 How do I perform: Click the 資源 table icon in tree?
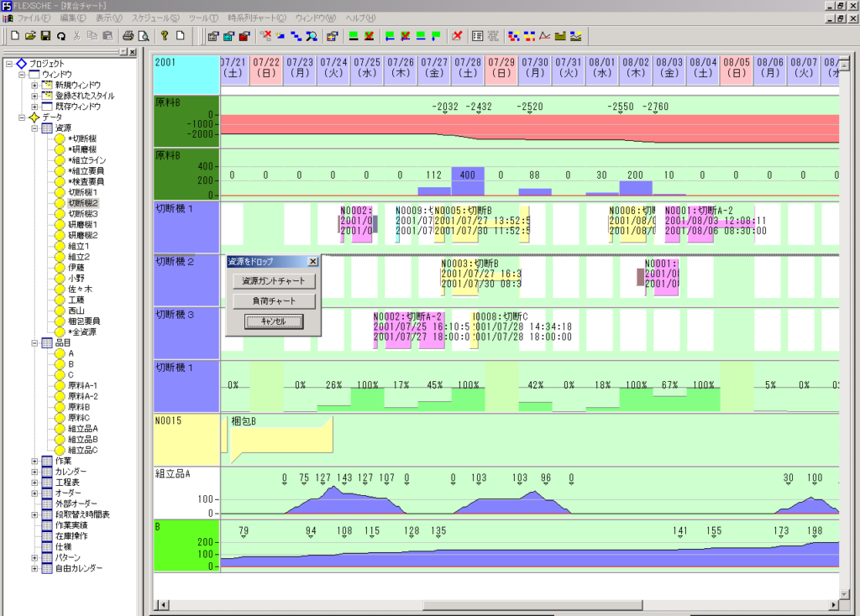tap(47, 128)
